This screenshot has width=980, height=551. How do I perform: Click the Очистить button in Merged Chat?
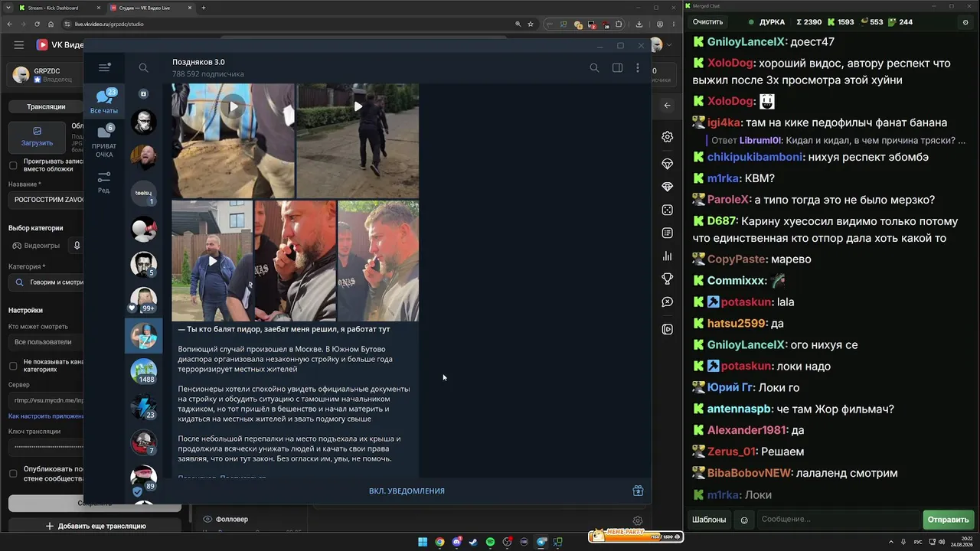(x=707, y=22)
